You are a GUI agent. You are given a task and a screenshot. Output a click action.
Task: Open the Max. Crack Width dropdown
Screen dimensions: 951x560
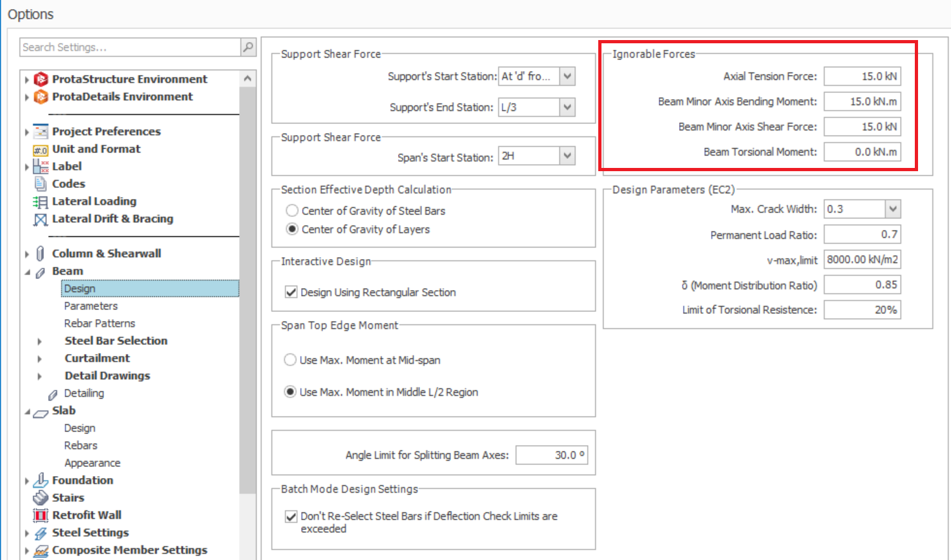pos(892,209)
